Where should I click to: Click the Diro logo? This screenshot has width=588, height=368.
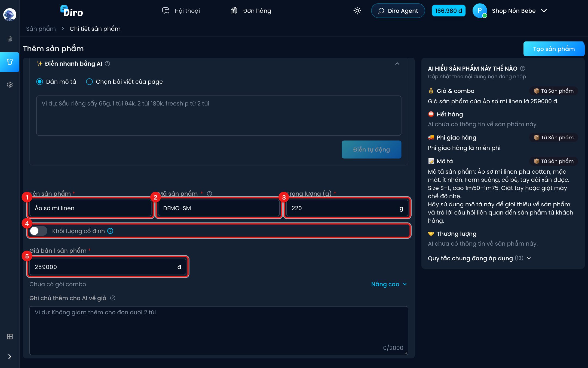click(x=72, y=11)
